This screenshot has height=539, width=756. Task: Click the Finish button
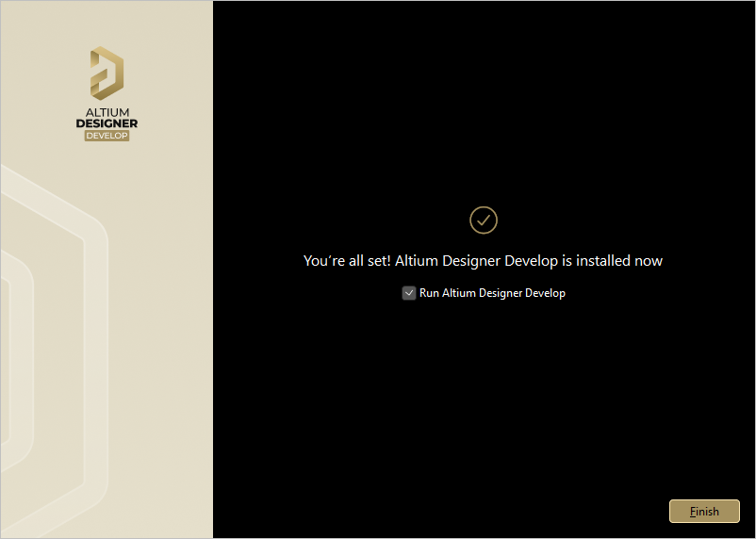tap(704, 511)
